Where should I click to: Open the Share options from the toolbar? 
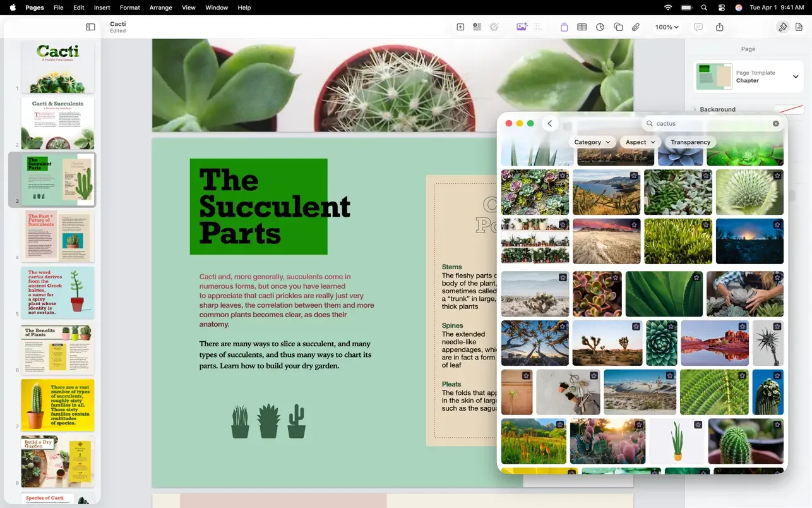[719, 27]
